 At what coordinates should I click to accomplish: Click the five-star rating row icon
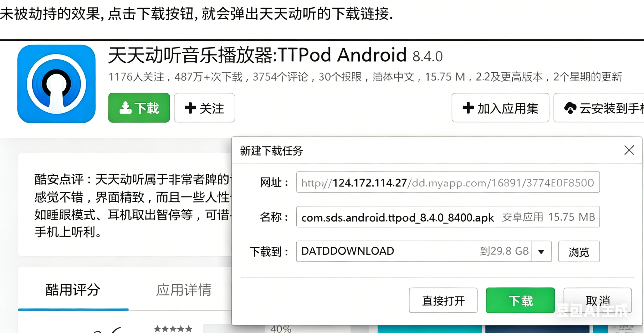point(173,329)
